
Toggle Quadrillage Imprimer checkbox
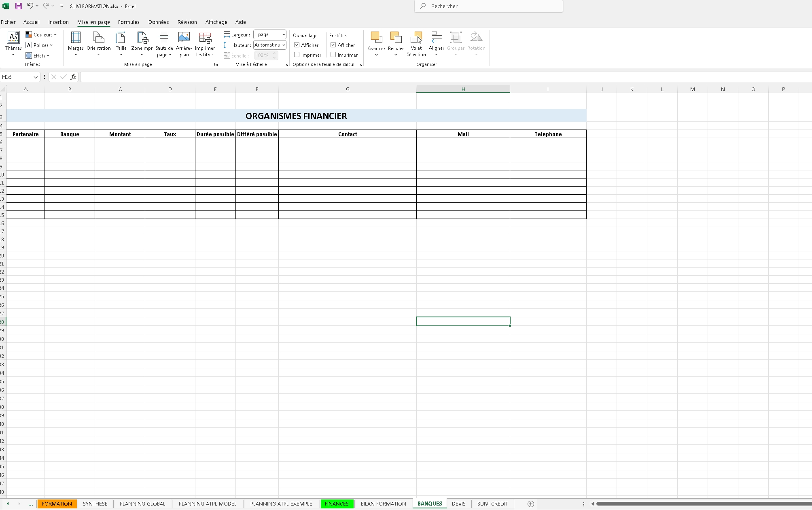coord(297,55)
